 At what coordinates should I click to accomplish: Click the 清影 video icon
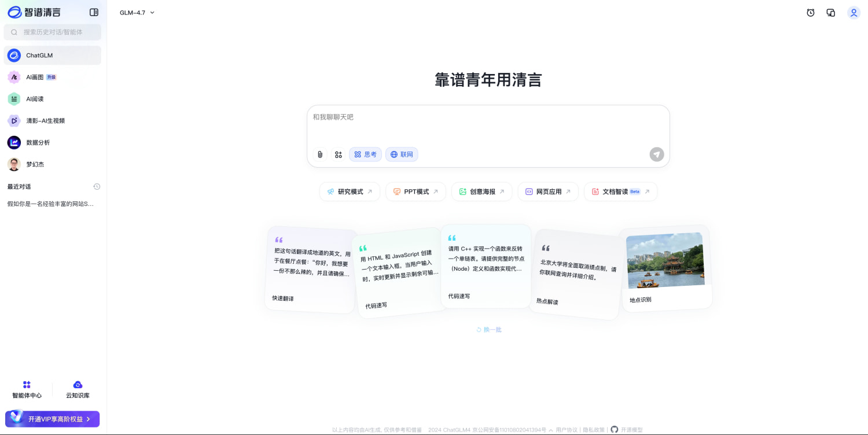coord(14,121)
